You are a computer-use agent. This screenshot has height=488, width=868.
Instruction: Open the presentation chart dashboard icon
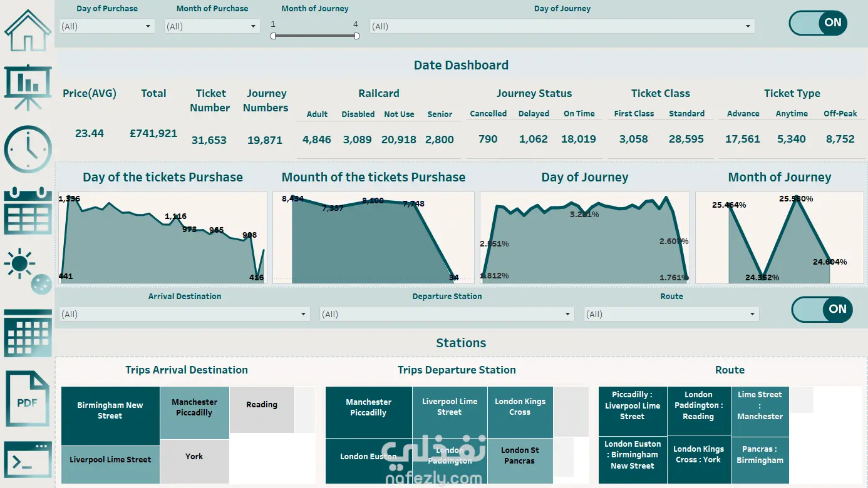click(28, 88)
